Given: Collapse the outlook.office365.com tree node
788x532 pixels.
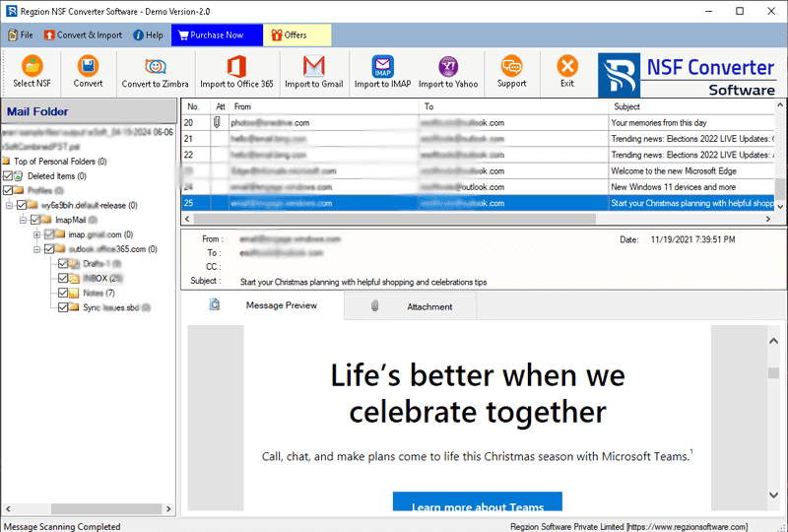Looking at the screenshot, I should [x=36, y=249].
